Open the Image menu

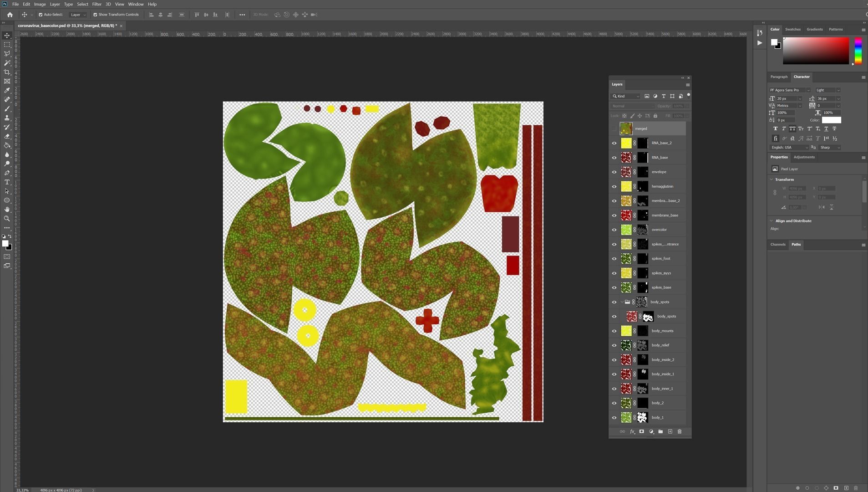(x=40, y=4)
